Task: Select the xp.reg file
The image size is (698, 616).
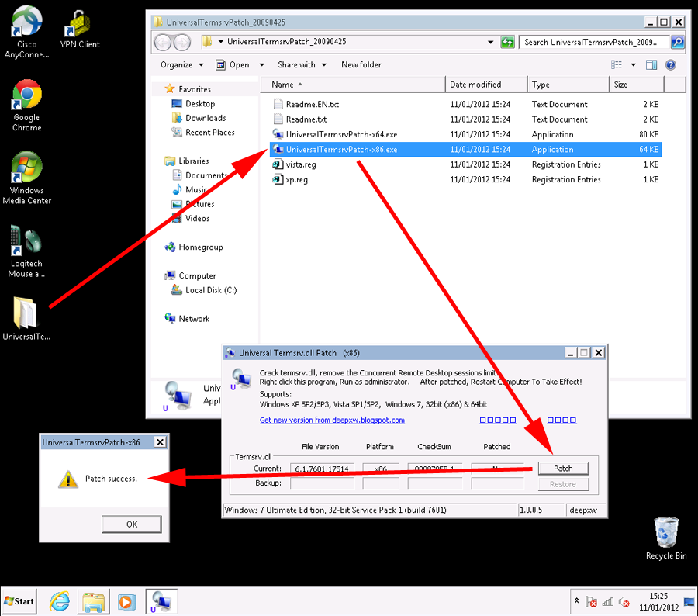Action: pos(465,180)
